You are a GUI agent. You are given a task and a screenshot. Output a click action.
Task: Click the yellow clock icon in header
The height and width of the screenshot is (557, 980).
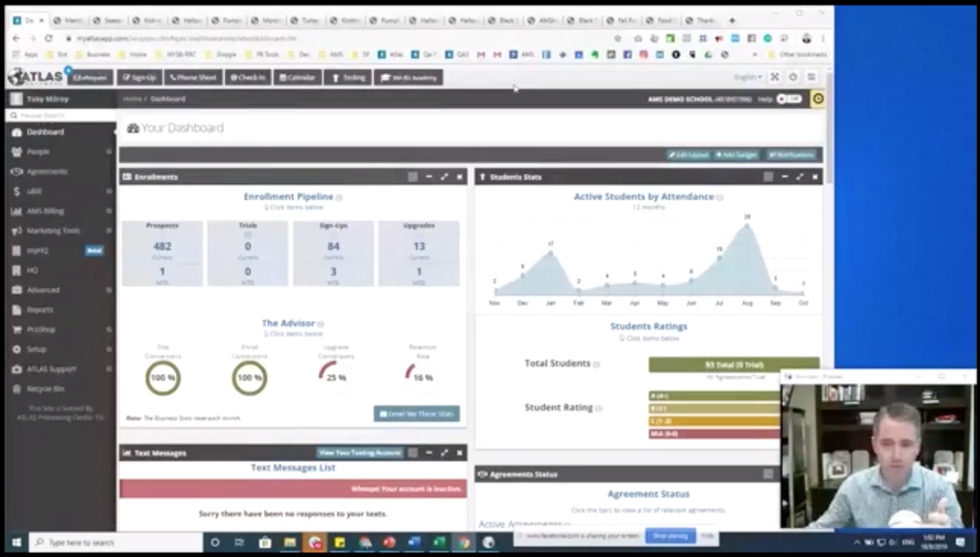pos(818,99)
